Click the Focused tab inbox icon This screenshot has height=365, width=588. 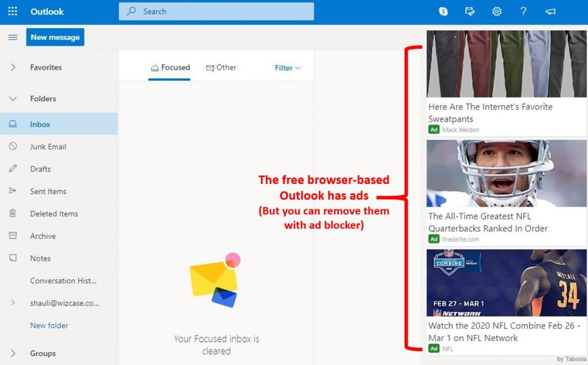click(x=154, y=68)
